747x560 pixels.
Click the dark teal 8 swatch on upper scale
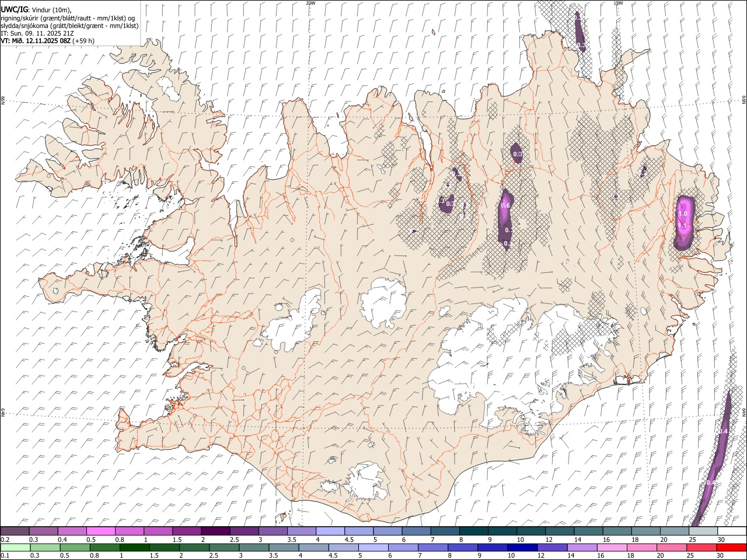point(473,531)
